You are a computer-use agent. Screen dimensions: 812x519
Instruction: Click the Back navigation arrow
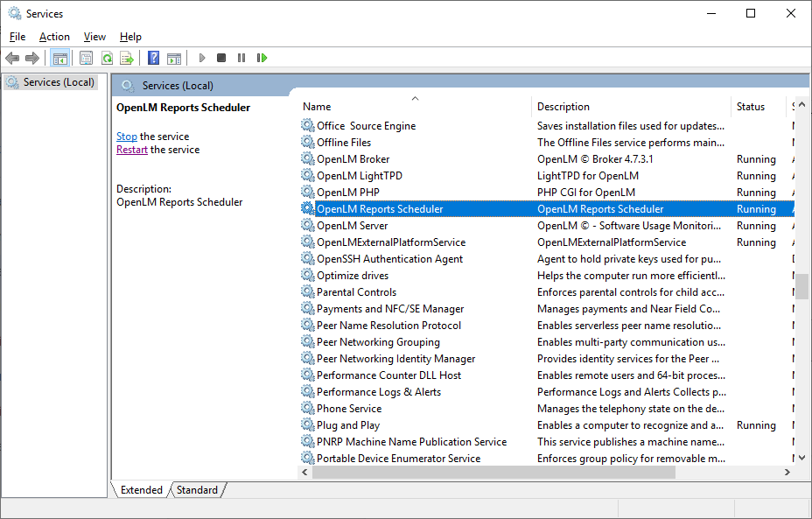[x=11, y=58]
